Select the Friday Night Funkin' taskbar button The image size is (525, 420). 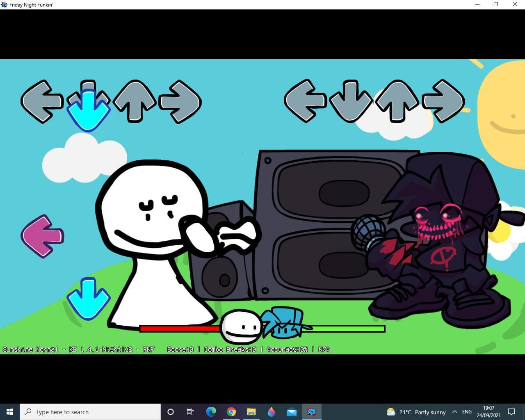[312, 412]
